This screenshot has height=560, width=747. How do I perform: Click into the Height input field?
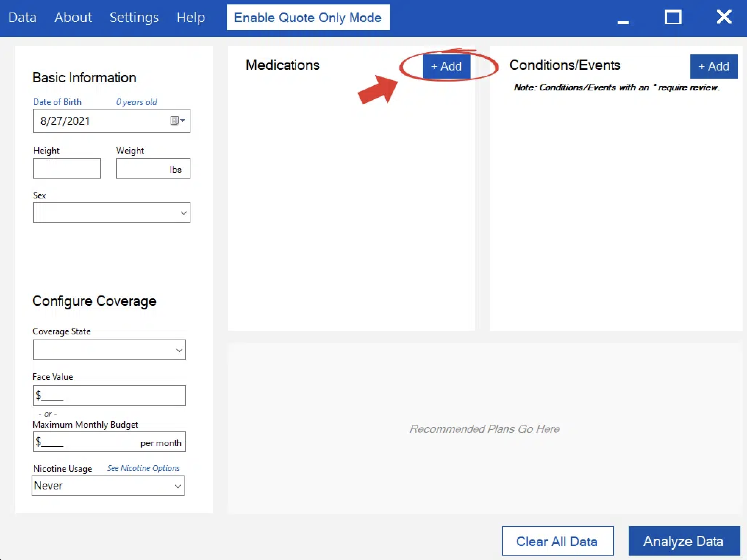tap(67, 169)
